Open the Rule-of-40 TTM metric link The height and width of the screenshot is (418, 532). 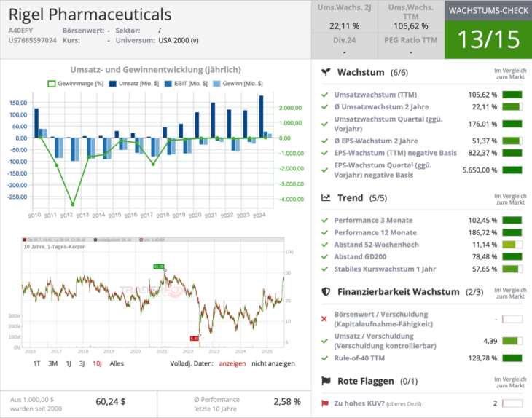coord(359,358)
